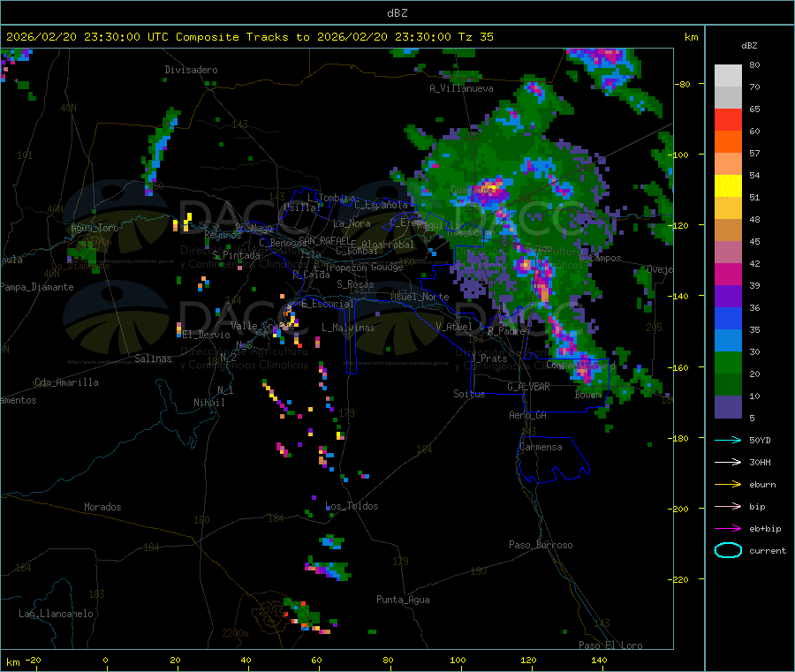Click the E_Escorial map label
The width and height of the screenshot is (795, 672).
click(328, 304)
